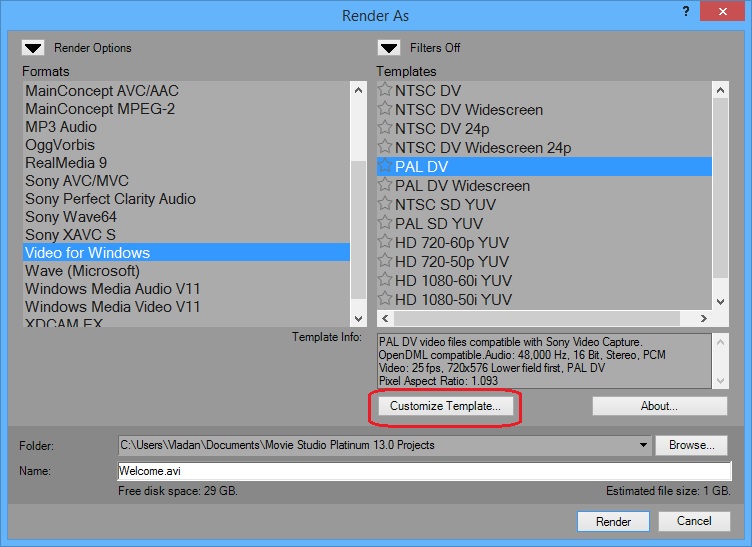
Task: Expand the Filters Off arrow button
Action: (x=389, y=47)
